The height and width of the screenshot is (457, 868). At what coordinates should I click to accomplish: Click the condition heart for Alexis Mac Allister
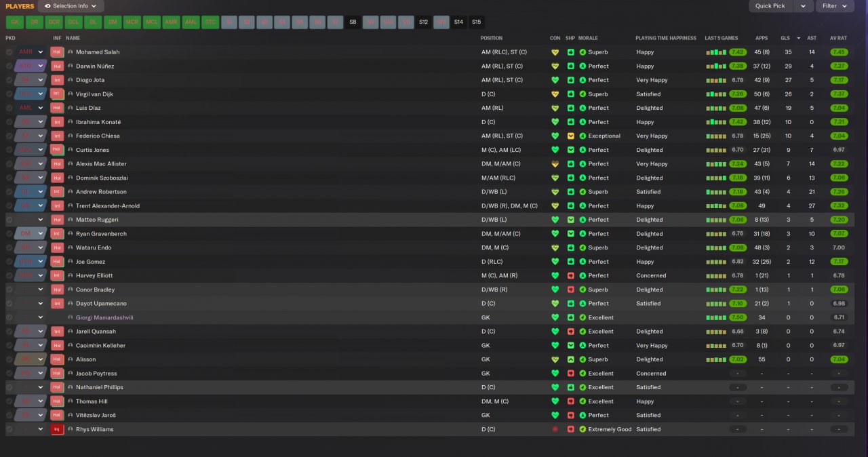coord(555,164)
